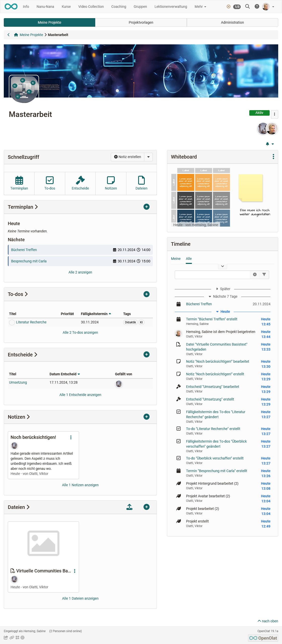The height and width of the screenshot is (644, 282).
Task: Select the Meine tab in Timeline
Action: (175, 259)
